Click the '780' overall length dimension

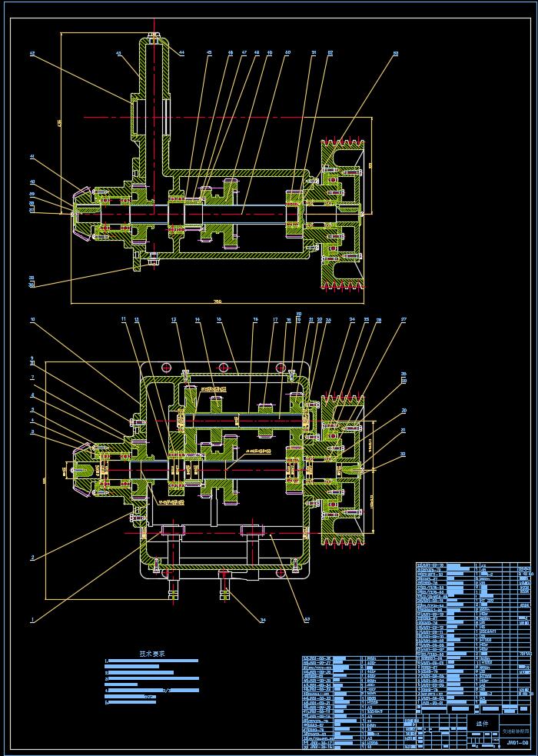(218, 301)
